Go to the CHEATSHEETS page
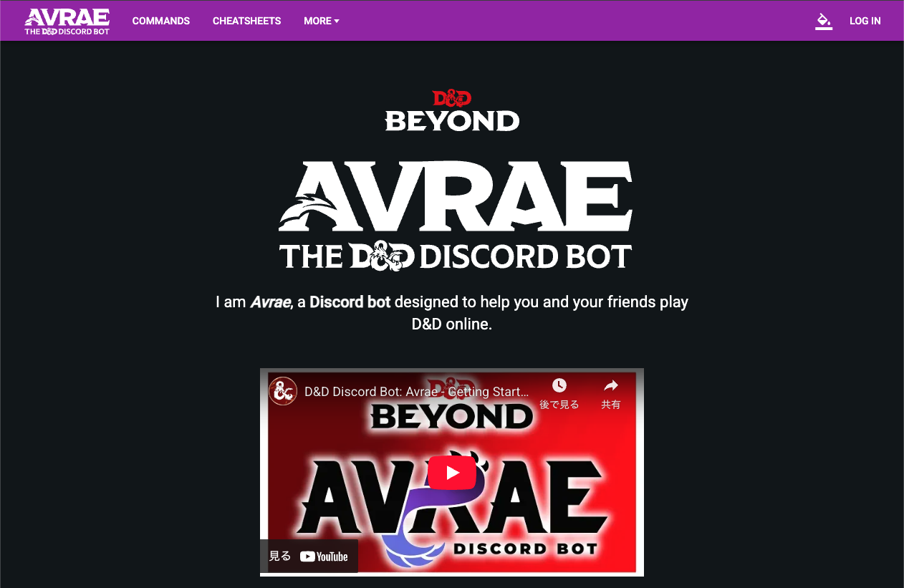 coord(246,21)
